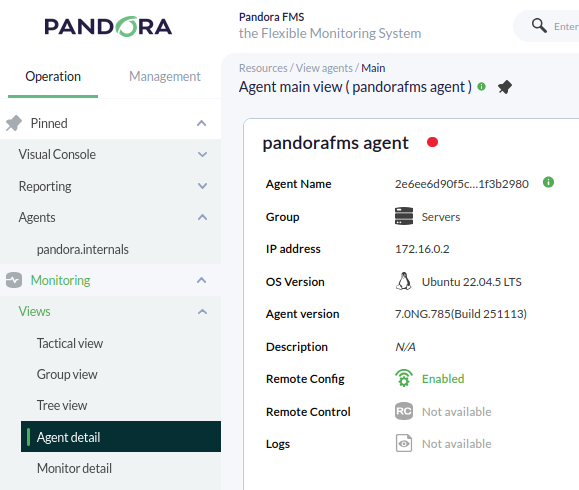Open the Monitoring menu section

61,280
